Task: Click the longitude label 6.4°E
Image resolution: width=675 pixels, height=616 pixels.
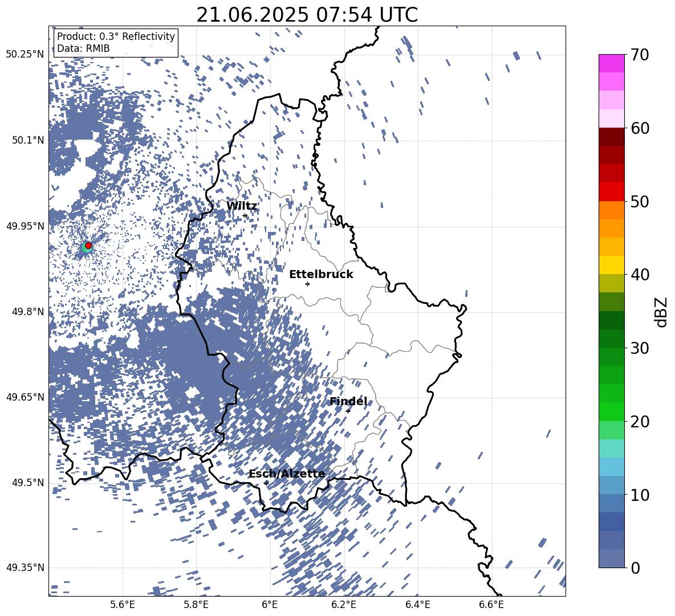Action: click(417, 605)
